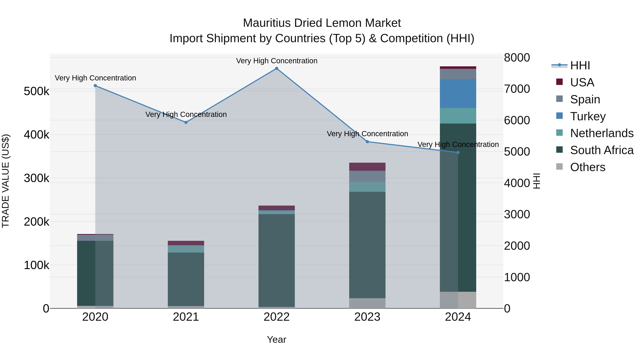Image resolution: width=644 pixels, height=362 pixels.
Task: Click the Others segment in 2023 bar
Action: pyautogui.click(x=367, y=303)
